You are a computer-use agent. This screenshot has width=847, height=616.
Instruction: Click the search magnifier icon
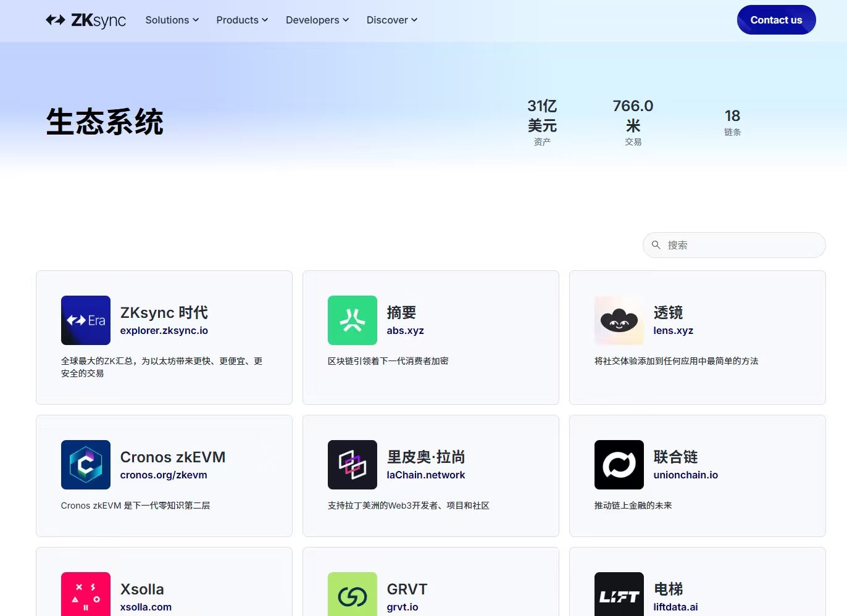(x=656, y=245)
